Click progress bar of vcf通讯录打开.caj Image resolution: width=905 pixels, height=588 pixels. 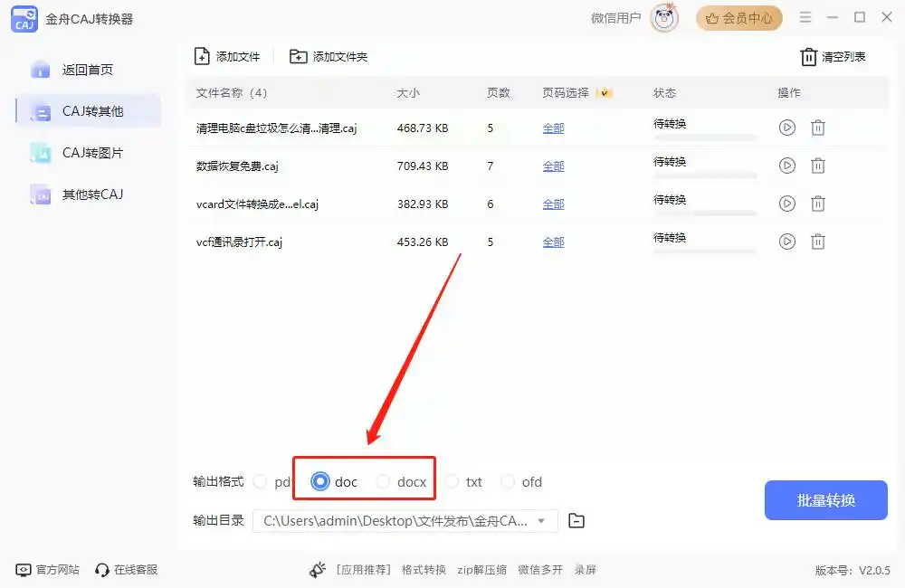pos(705,251)
